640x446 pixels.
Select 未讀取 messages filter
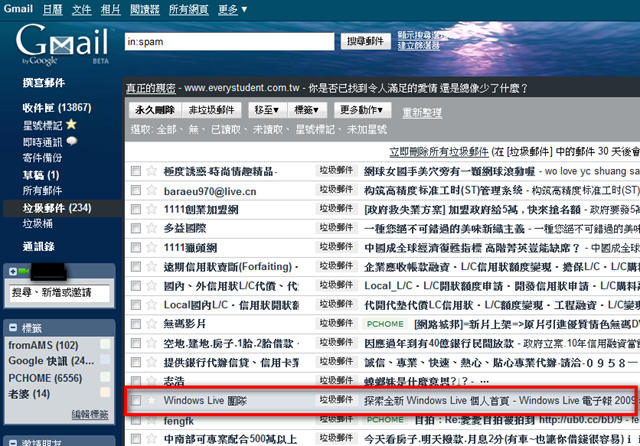coord(268,130)
